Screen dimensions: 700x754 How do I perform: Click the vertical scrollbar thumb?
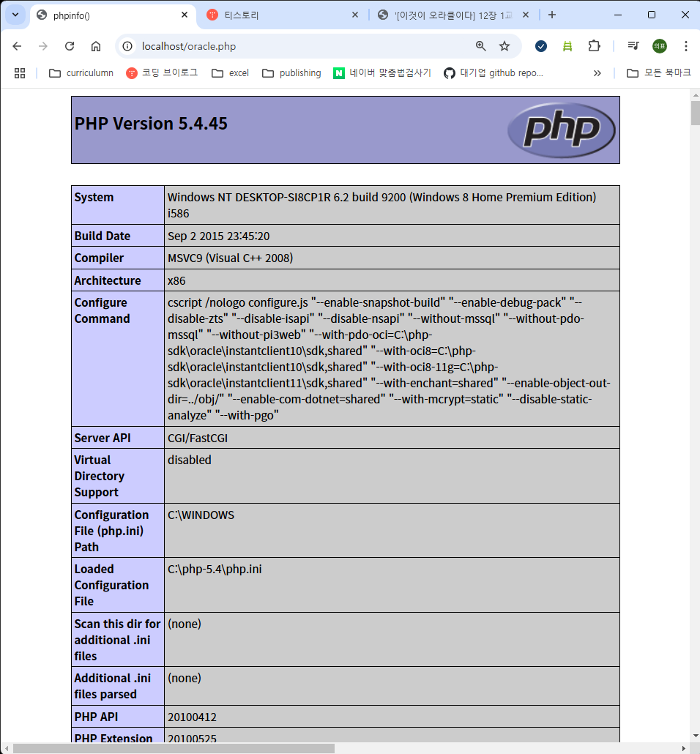(x=695, y=113)
